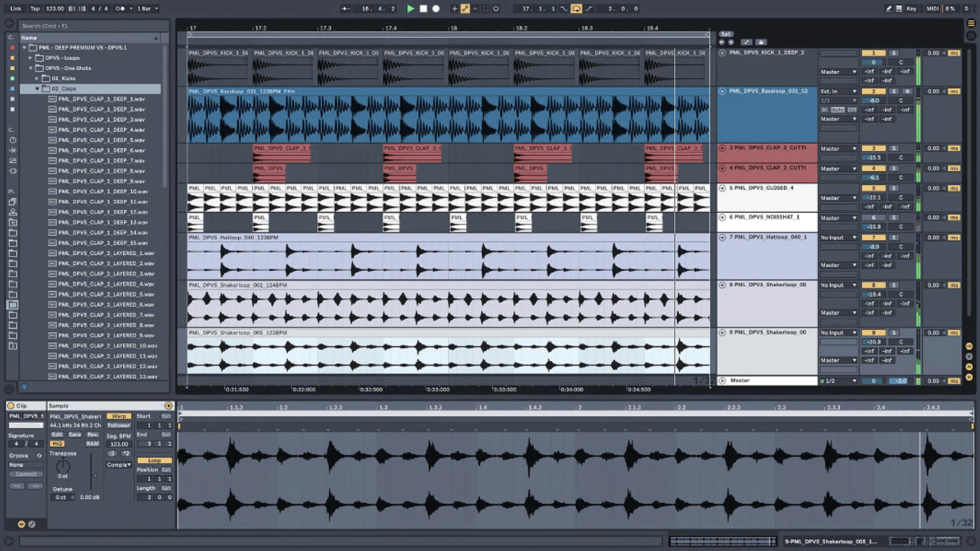Open the warp mode Complex dropdown
Viewport: 980px width, 551px height.
(119, 465)
